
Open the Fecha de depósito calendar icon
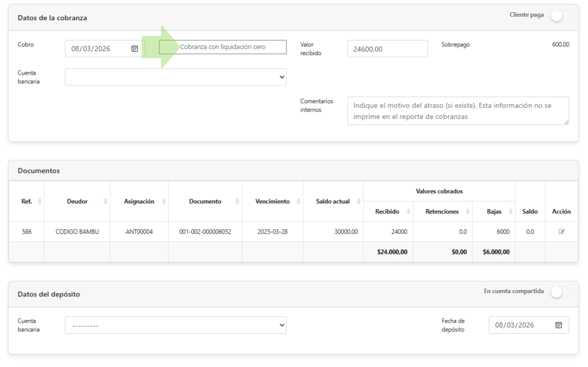click(558, 325)
